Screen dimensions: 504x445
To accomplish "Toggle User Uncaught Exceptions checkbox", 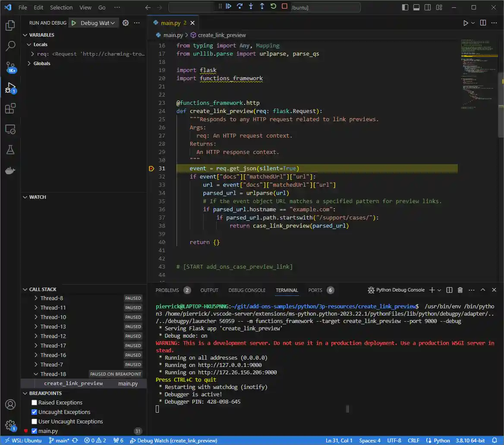I will 35,422.
